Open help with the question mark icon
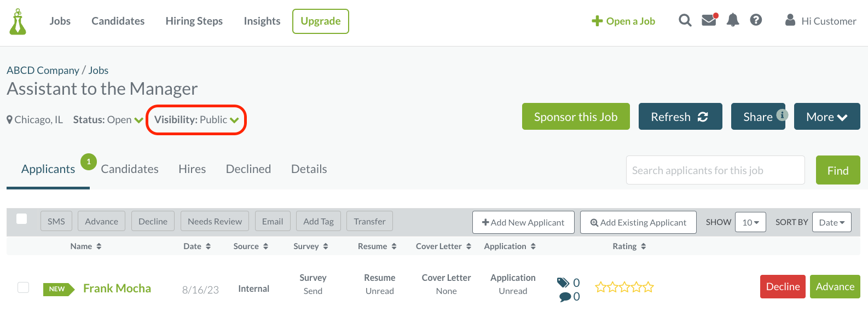Viewport: 868px width, 317px height. click(x=756, y=20)
